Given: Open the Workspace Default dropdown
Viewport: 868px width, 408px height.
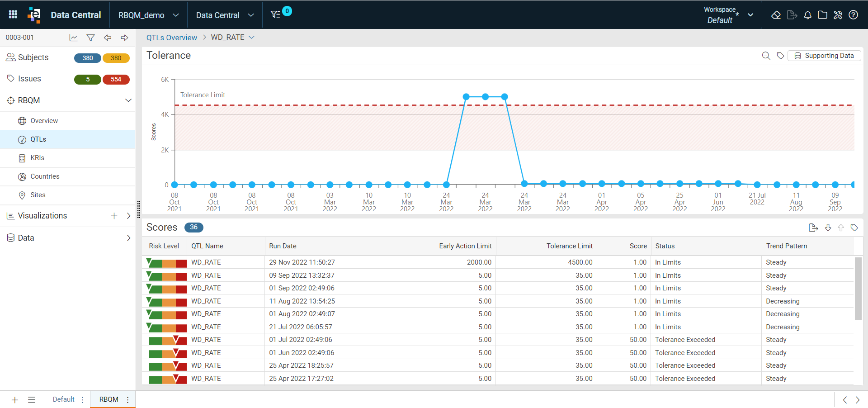Looking at the screenshot, I should 728,15.
